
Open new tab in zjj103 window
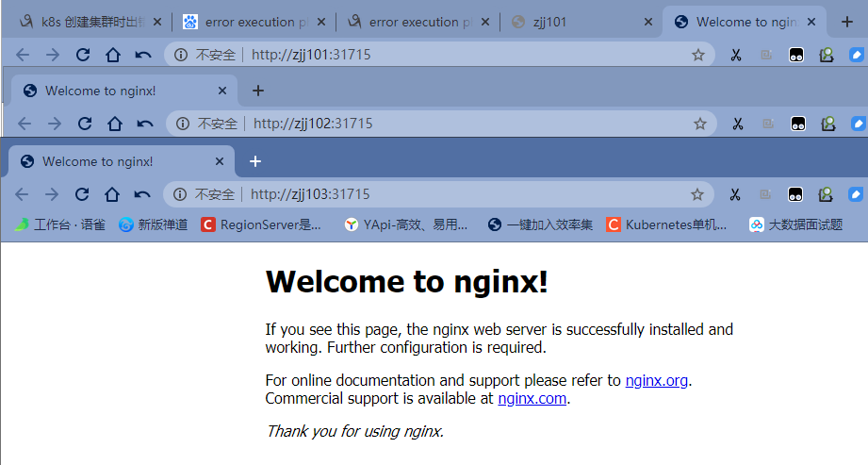pyautogui.click(x=255, y=161)
